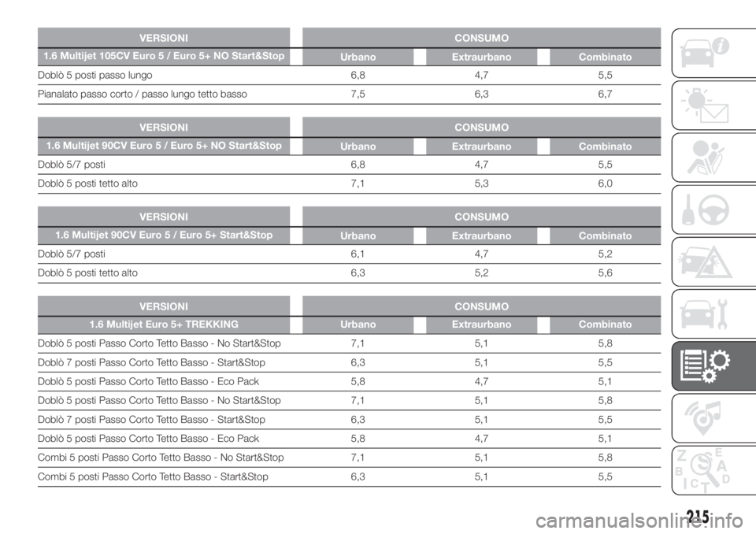Open the seatbelt safety section tab
The width and height of the screenshot is (756, 534).
click(713, 158)
